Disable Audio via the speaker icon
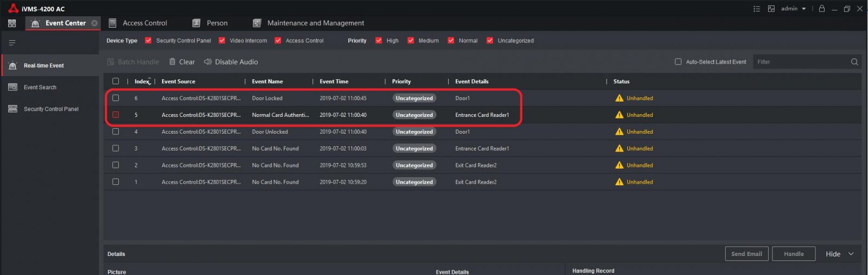Screen dimensions: 868x275 [208, 62]
